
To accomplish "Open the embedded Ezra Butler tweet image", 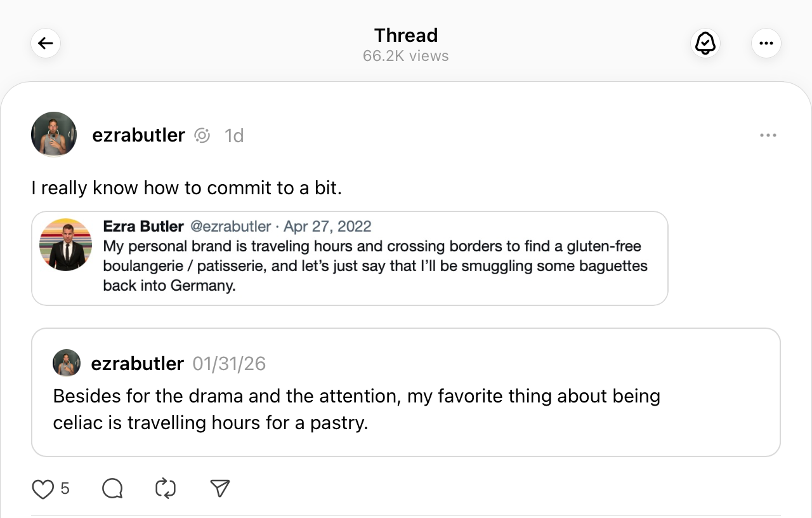I will pos(350,258).
